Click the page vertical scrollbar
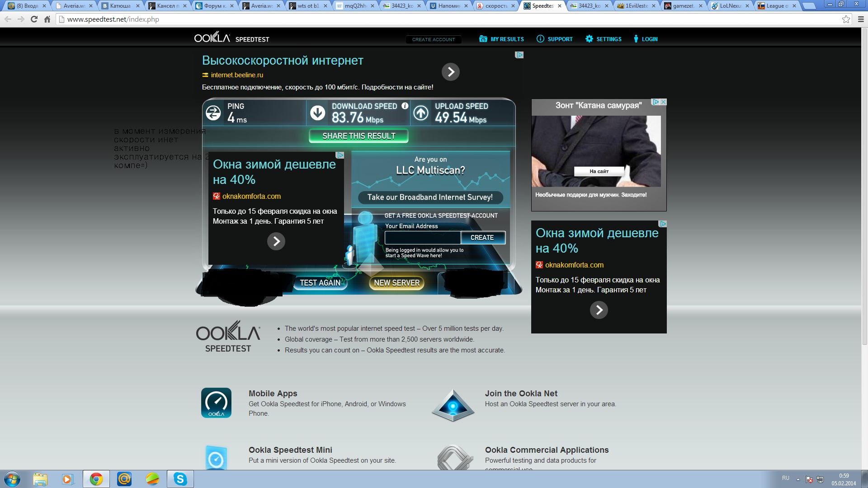 click(864, 188)
